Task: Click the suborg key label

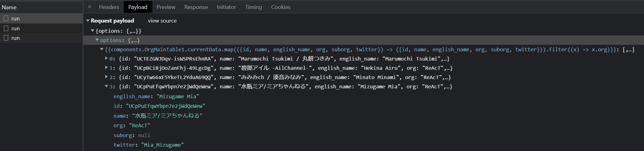Action: tap(123, 135)
